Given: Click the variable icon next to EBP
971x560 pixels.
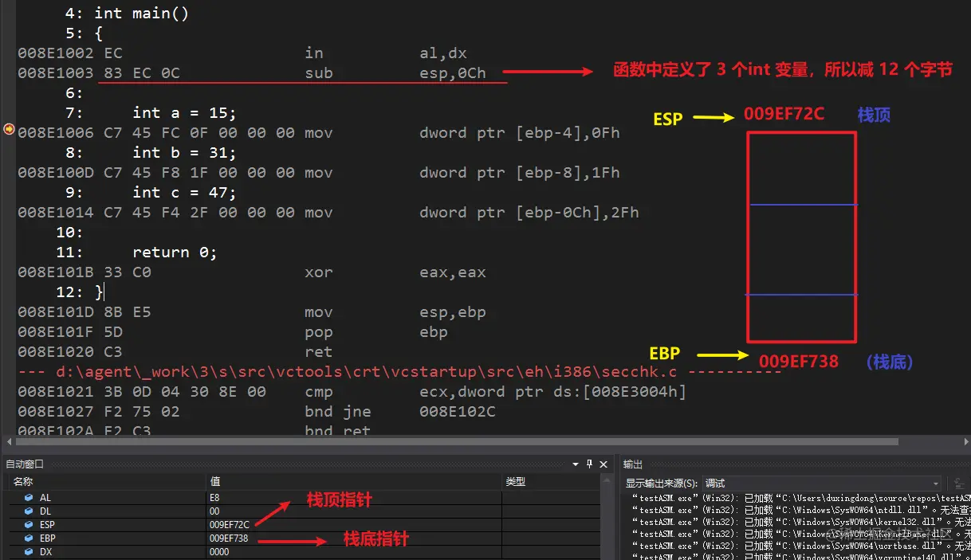Looking at the screenshot, I should point(29,538).
